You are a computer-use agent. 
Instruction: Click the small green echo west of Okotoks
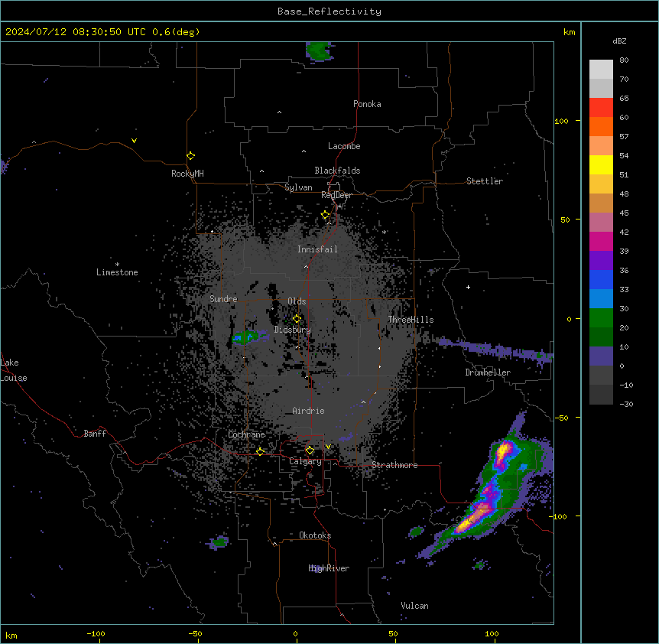(219, 542)
